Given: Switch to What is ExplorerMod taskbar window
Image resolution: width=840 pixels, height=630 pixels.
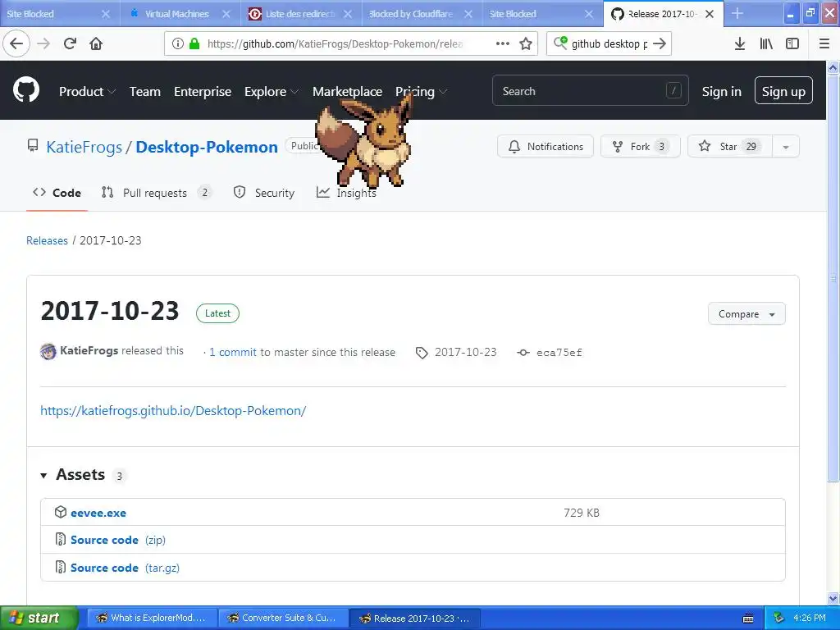Looking at the screenshot, I should pos(152,619).
